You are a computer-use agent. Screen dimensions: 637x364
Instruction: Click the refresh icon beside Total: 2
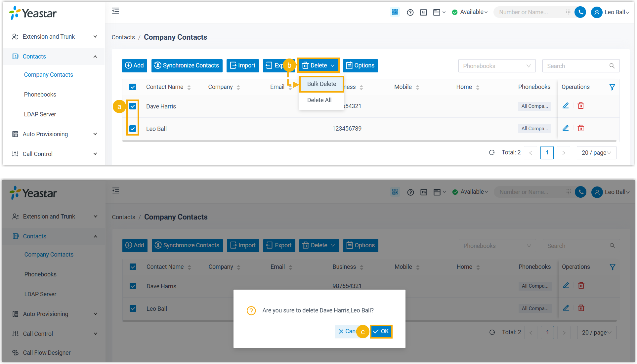click(492, 153)
